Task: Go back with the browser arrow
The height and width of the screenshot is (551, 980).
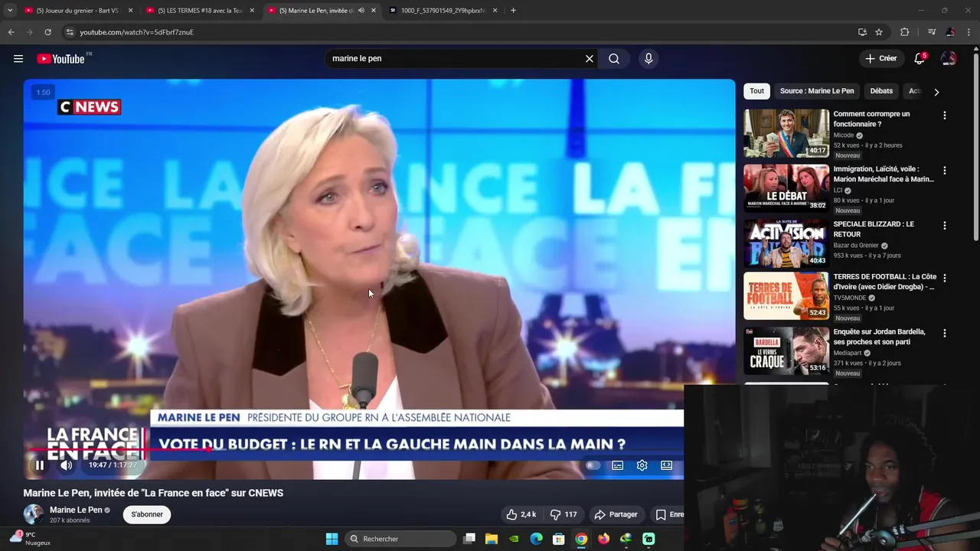Action: click(11, 32)
